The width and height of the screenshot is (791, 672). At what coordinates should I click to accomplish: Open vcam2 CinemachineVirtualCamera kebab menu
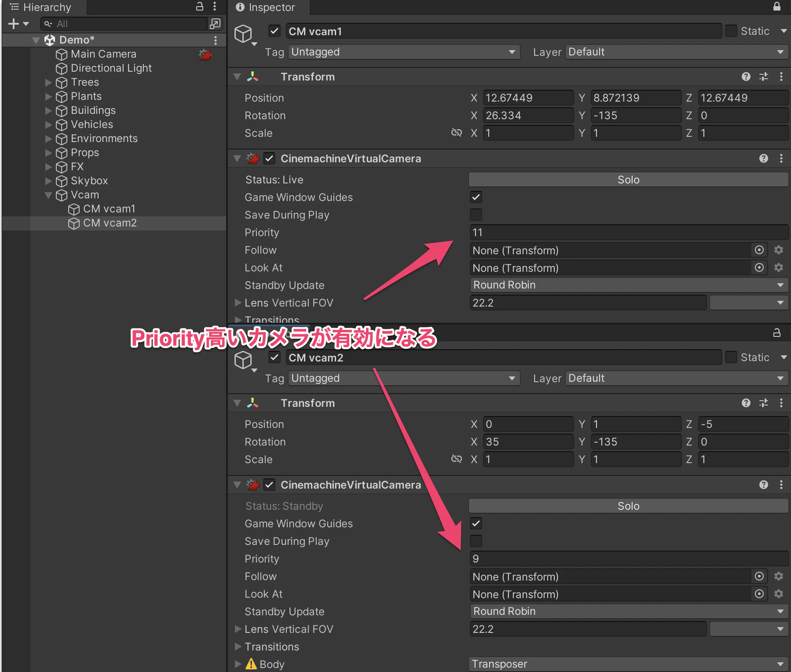(x=781, y=485)
